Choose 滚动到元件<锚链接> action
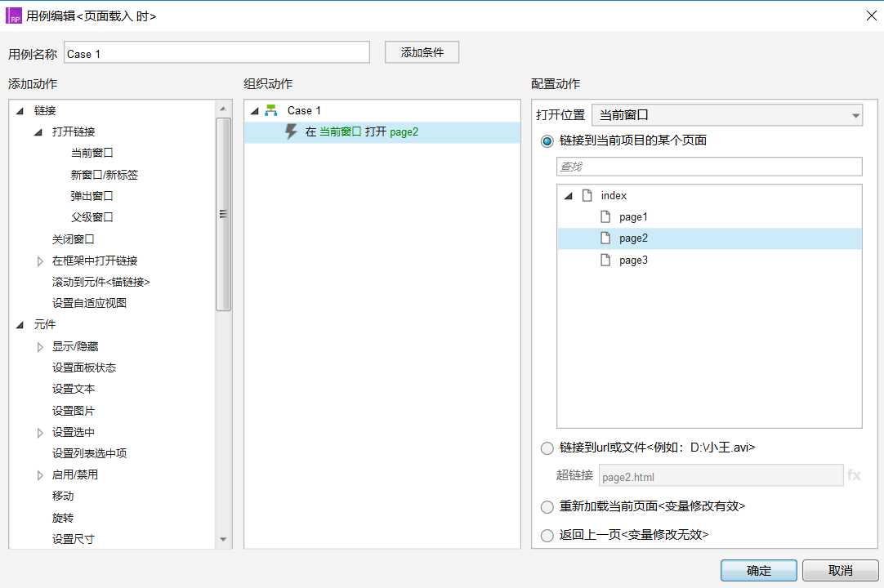This screenshot has height=588, width=884. pos(101,282)
